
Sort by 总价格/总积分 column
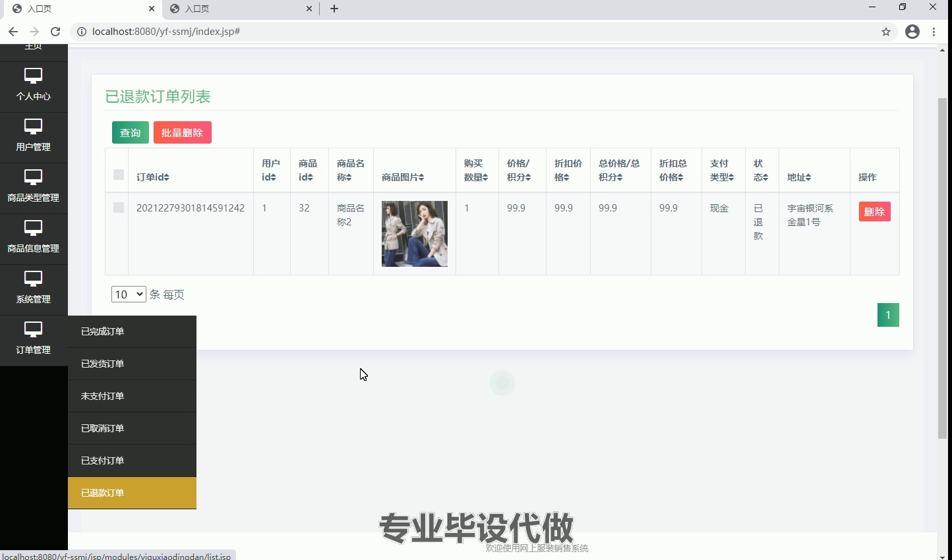pyautogui.click(x=619, y=170)
